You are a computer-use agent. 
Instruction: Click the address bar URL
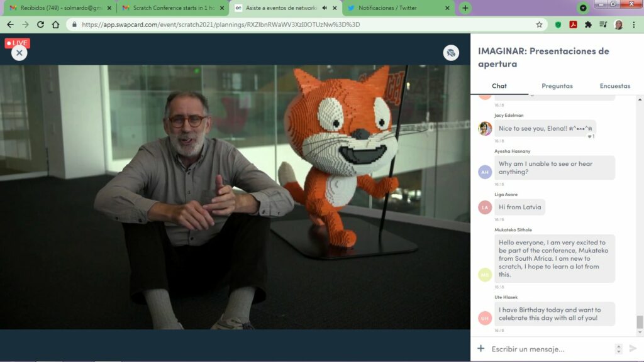pos(221,25)
